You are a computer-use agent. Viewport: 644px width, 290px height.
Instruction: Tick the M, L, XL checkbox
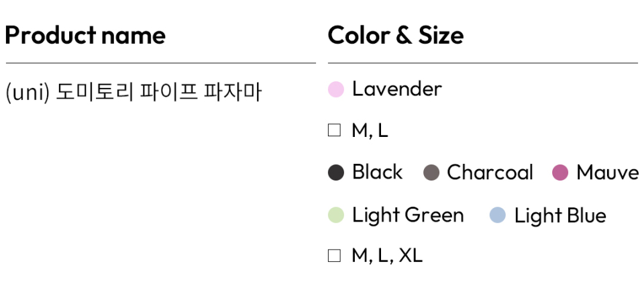pos(334,256)
